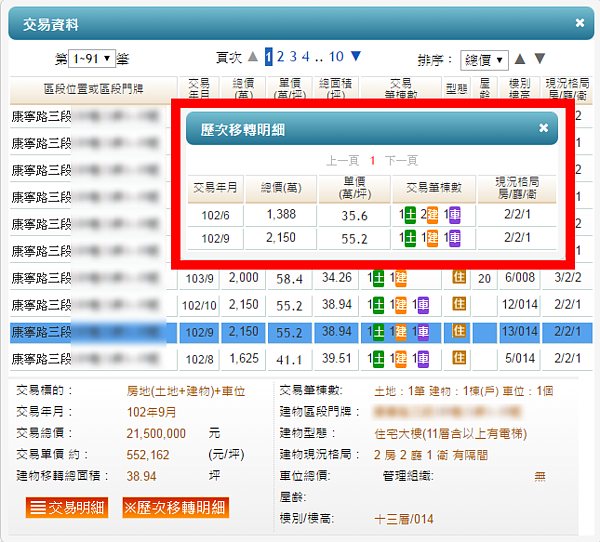This screenshot has height=542, width=600.
Task: Click the green 土 icon in the 102/8 row
Action: point(378,359)
